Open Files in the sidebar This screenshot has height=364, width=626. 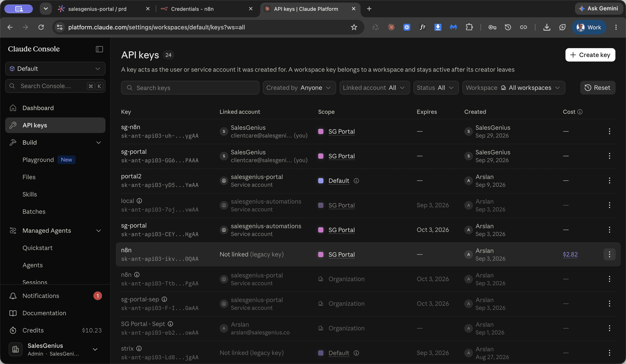29,177
